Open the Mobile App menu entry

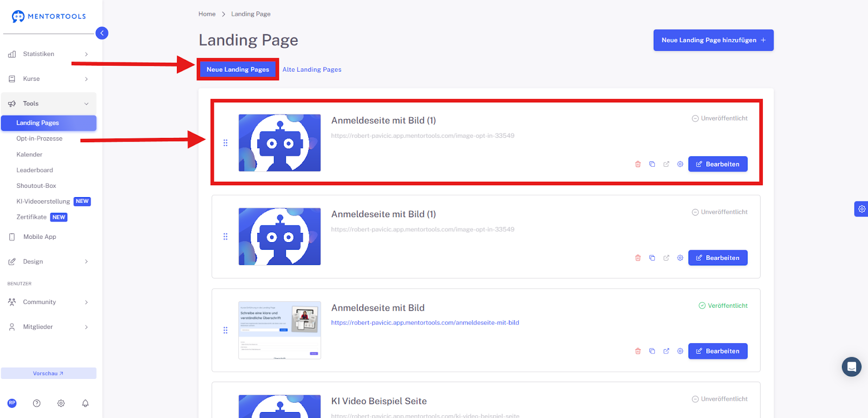[40, 237]
